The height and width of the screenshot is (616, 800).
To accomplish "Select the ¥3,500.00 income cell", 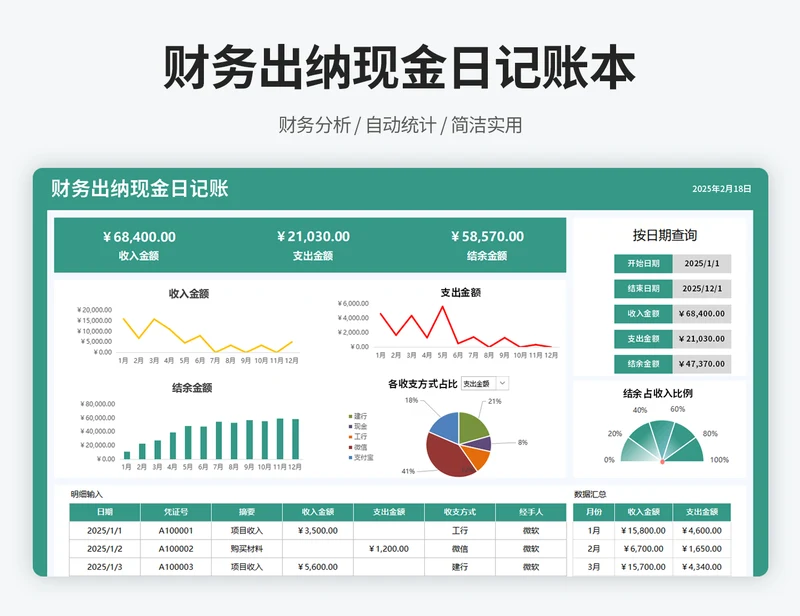I will pos(318,531).
